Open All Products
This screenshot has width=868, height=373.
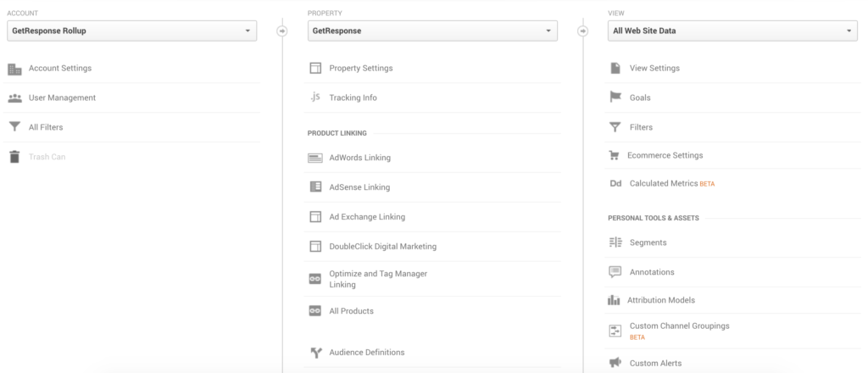point(352,311)
